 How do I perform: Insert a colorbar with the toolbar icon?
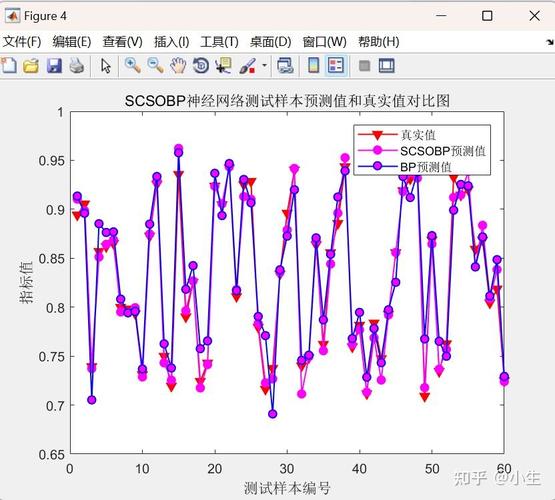(314, 65)
